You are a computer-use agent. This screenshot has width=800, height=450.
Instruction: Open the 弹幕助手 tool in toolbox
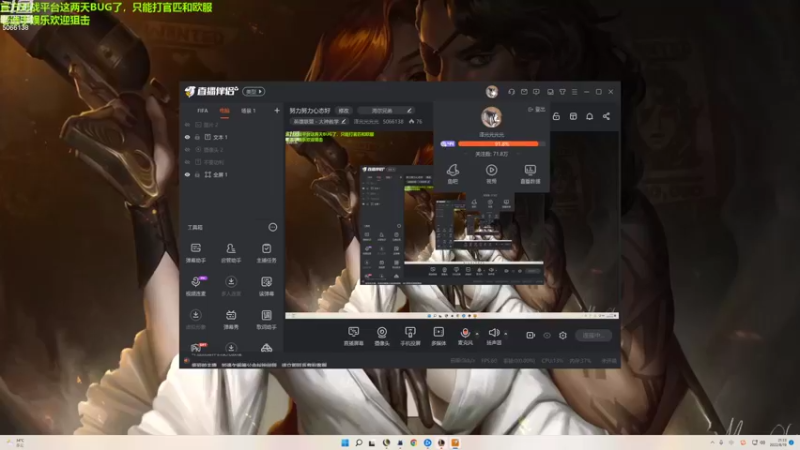(x=195, y=253)
